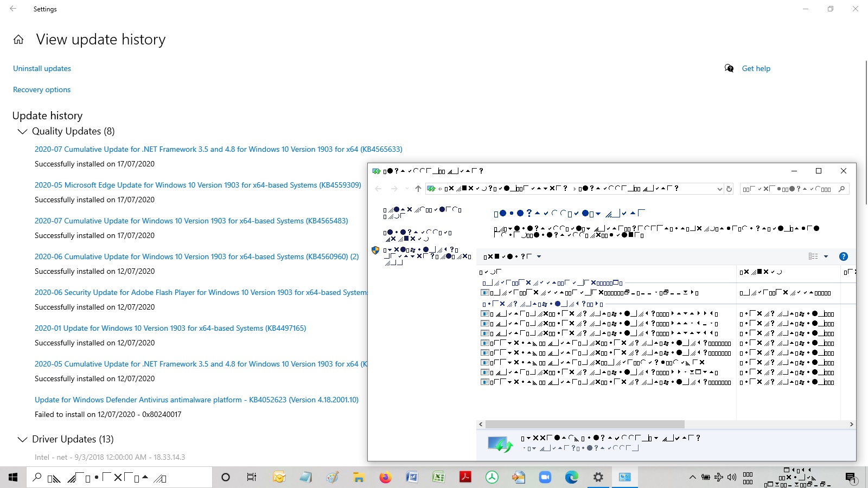Open KB4052623 Windows Defender update link
This screenshot has height=488, width=868.
click(196, 400)
